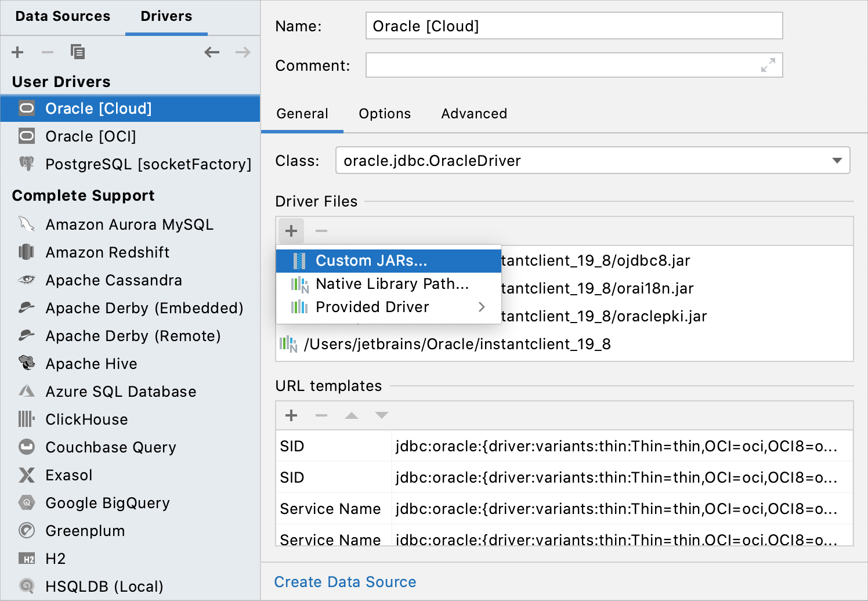Open the Data Sources tab

[x=62, y=16]
